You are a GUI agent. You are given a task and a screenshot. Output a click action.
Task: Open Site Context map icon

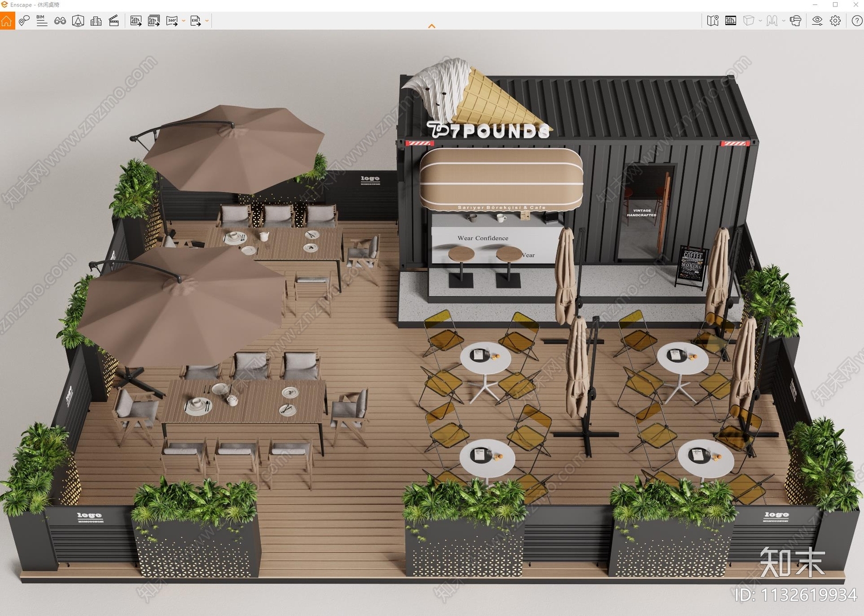78,21
